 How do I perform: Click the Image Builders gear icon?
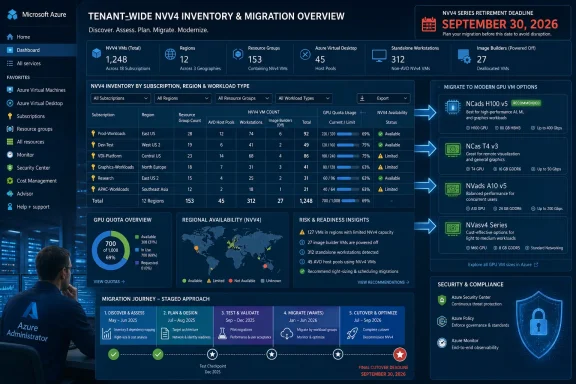pos(464,56)
